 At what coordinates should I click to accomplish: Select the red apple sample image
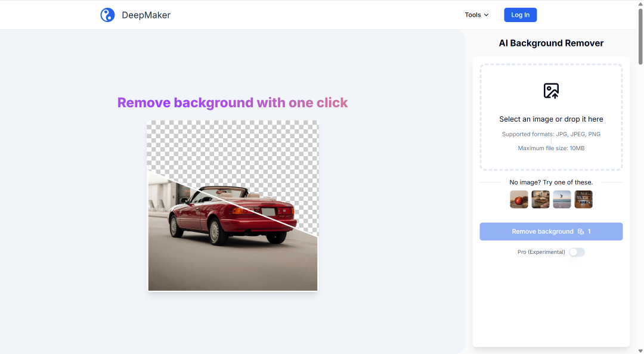[x=519, y=199]
